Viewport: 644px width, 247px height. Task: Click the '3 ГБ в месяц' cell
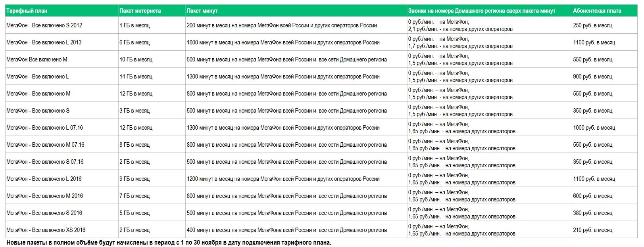pyautogui.click(x=152, y=111)
